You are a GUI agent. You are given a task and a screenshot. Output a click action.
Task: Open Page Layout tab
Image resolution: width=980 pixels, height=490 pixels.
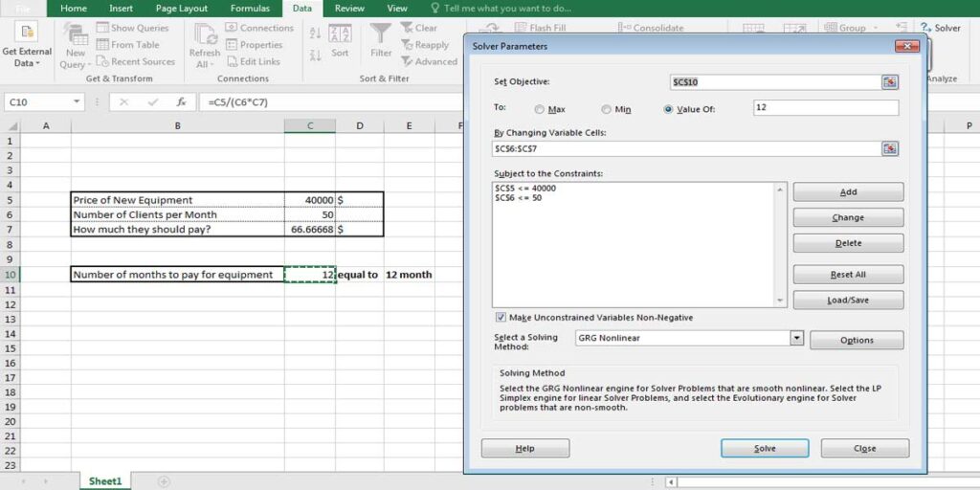179,8
